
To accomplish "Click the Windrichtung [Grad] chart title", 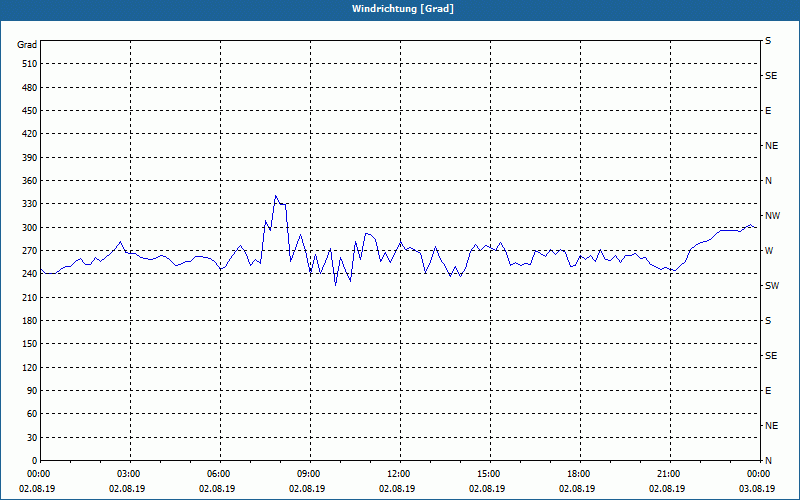I will [403, 9].
